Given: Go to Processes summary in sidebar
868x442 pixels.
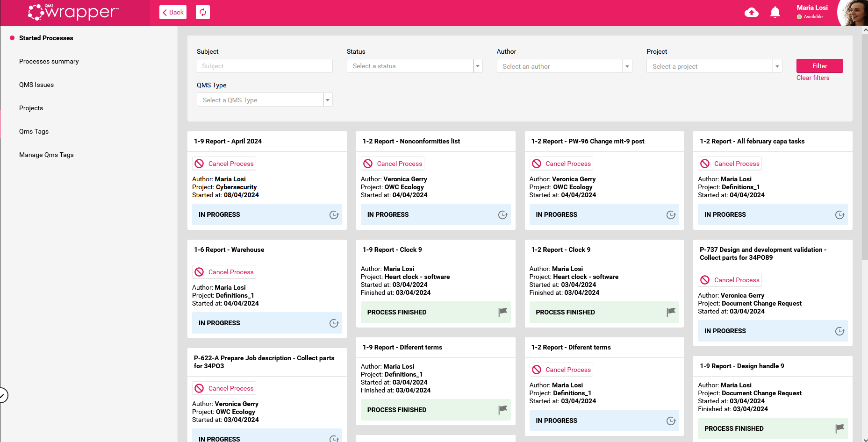Looking at the screenshot, I should coord(49,62).
